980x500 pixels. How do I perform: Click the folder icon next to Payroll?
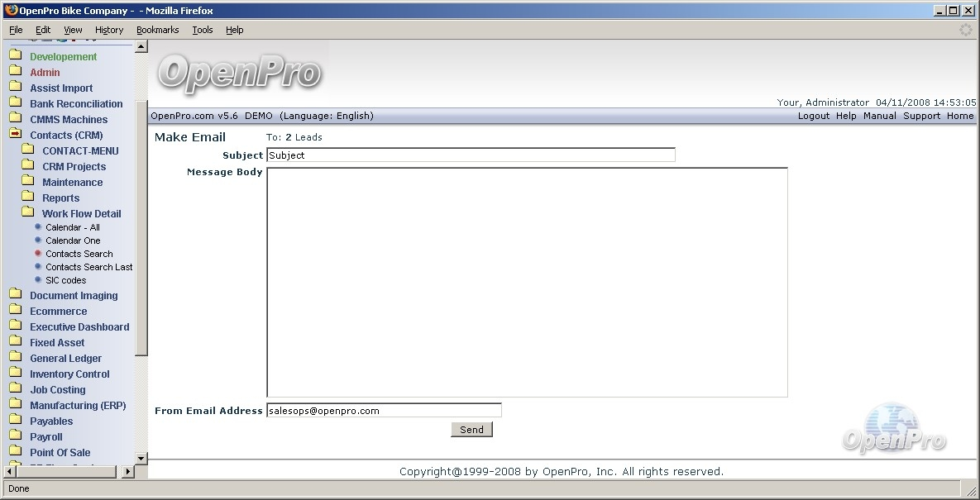tap(15, 436)
